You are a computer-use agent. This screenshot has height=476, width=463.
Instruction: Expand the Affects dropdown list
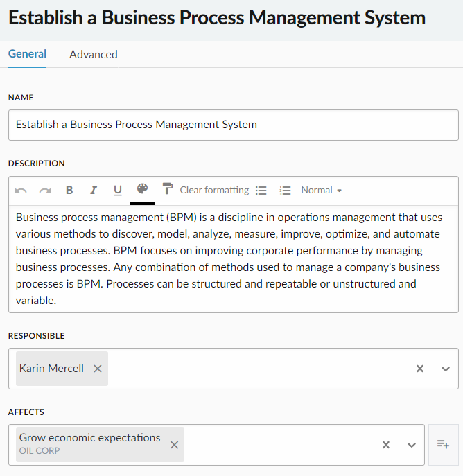click(x=412, y=445)
